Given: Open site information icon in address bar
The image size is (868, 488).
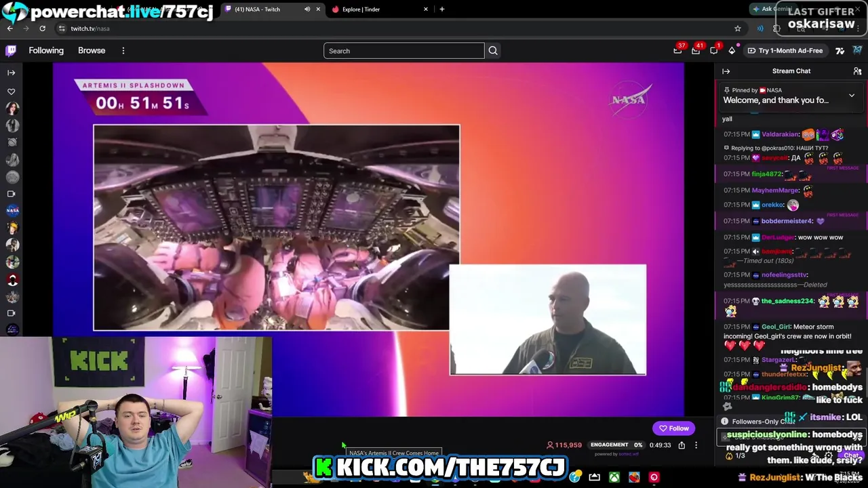Looking at the screenshot, I should tap(62, 28).
